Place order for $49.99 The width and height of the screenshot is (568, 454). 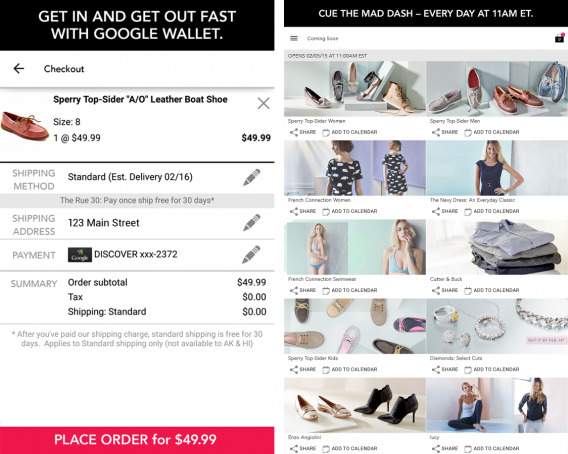click(137, 440)
